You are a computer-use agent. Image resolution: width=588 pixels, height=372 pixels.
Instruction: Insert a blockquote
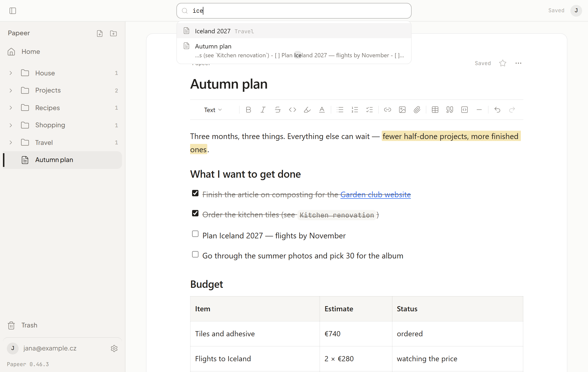click(450, 110)
